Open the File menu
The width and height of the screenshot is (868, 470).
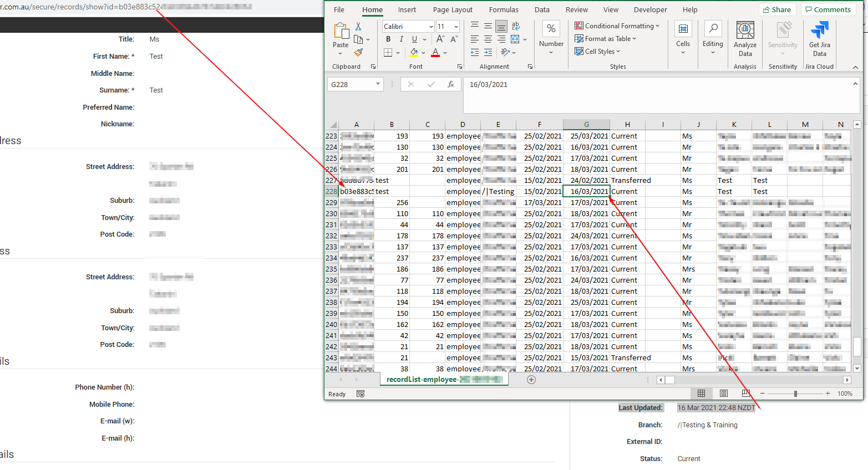339,9
